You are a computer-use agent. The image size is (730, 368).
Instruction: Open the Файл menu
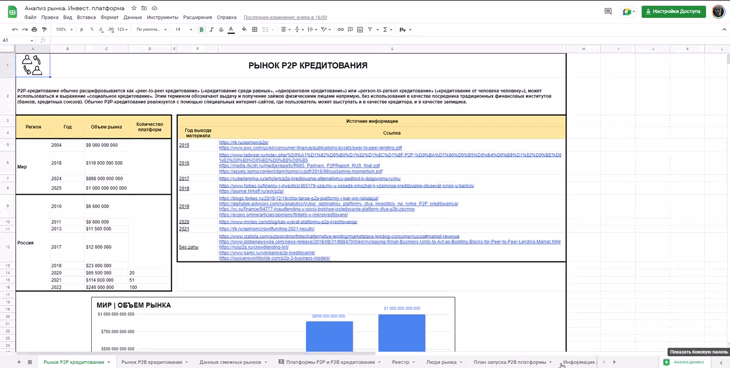point(30,17)
